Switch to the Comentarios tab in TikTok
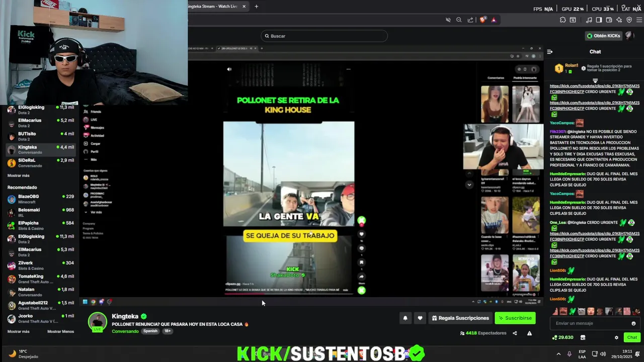This screenshot has width=644, height=362. point(496,78)
